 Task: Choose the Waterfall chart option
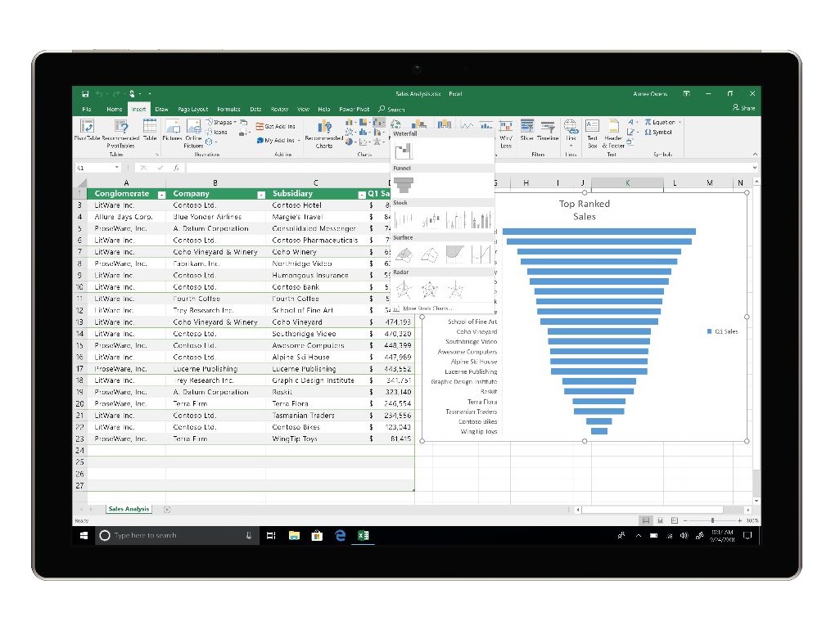(404, 151)
